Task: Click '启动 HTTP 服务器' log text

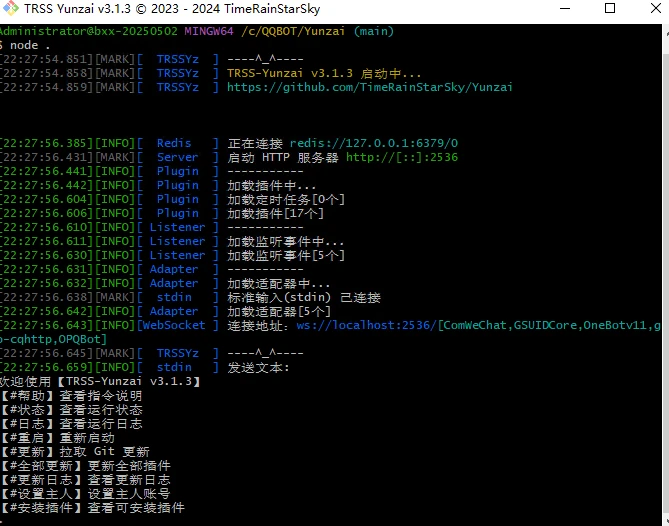Action: [283, 157]
